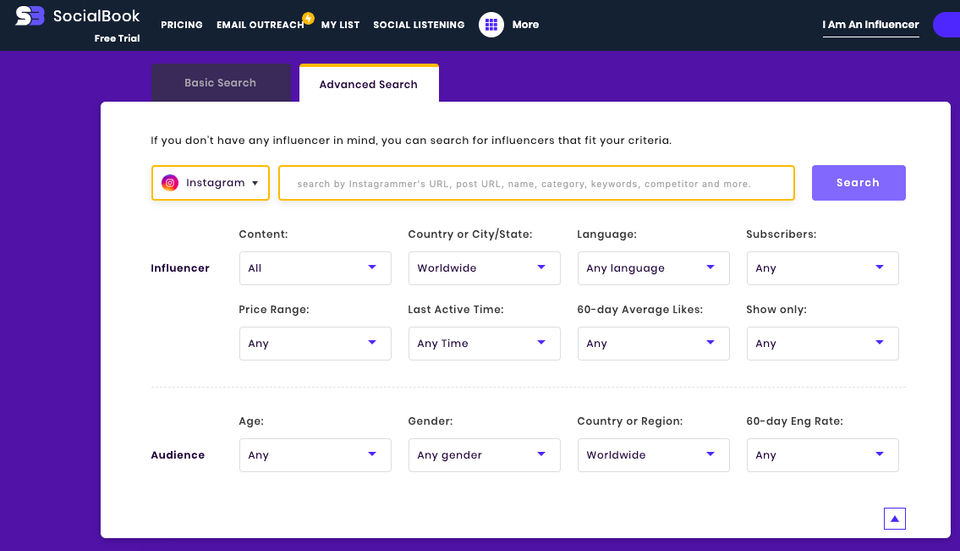Click the scroll-to-top arrow icon
960x551 pixels.
click(x=895, y=519)
